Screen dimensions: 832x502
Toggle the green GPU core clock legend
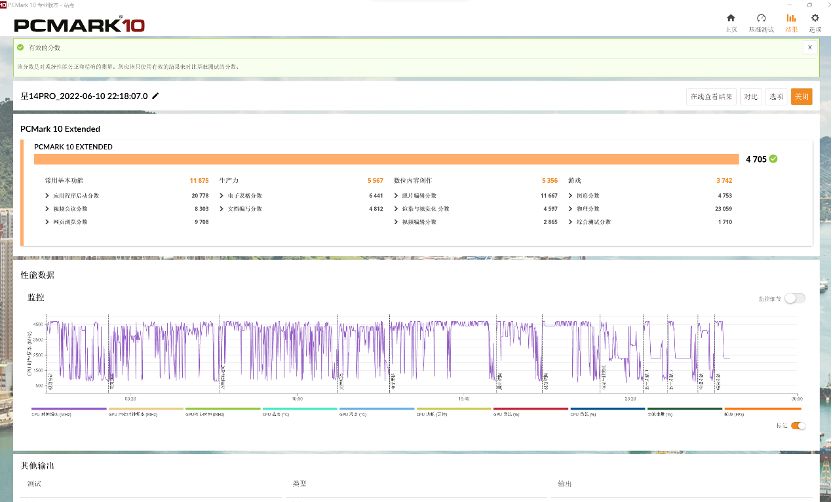coord(223,412)
